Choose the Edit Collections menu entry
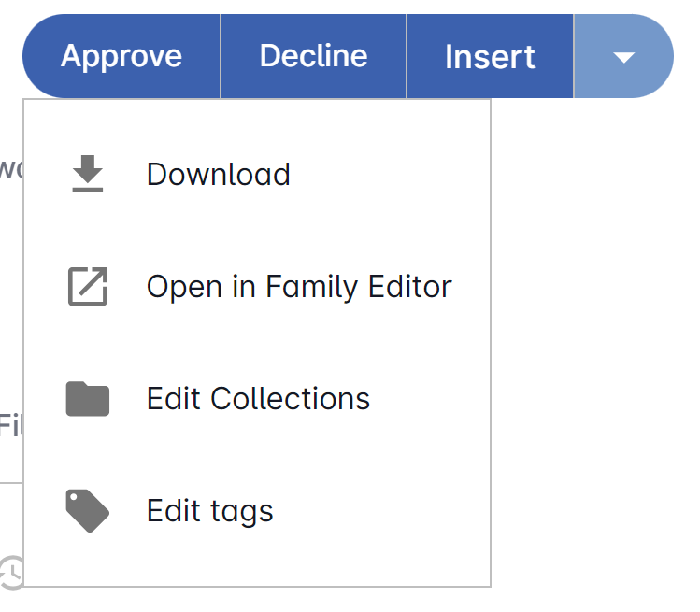The width and height of the screenshot is (700, 612). click(x=258, y=399)
